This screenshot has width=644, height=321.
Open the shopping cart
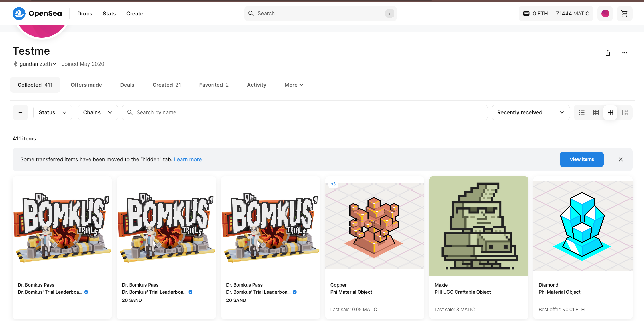(x=624, y=13)
